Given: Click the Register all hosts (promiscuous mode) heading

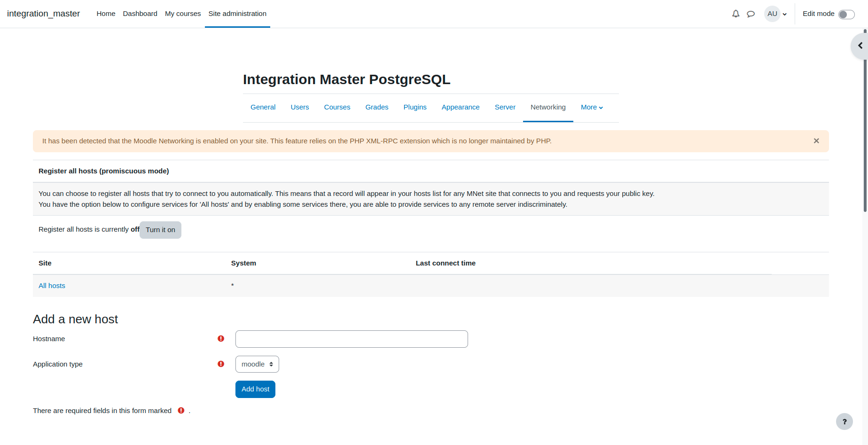Looking at the screenshot, I should [x=104, y=171].
